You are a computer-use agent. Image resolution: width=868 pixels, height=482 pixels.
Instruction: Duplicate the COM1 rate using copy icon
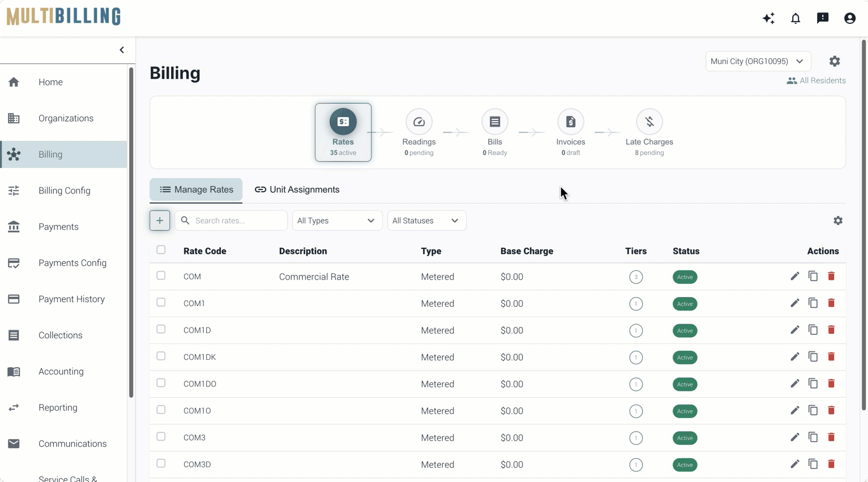(813, 303)
